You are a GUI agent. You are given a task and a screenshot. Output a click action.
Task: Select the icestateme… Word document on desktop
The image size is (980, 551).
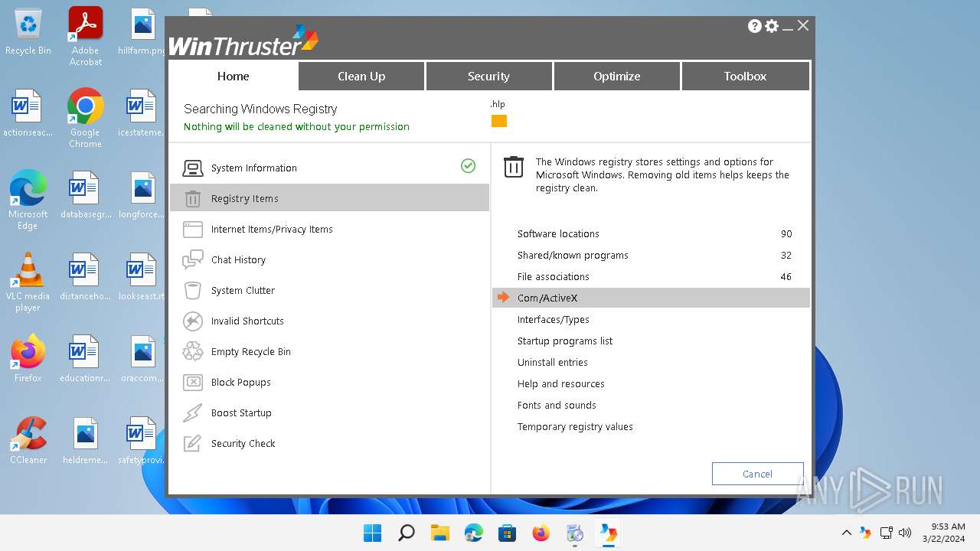coord(142,114)
